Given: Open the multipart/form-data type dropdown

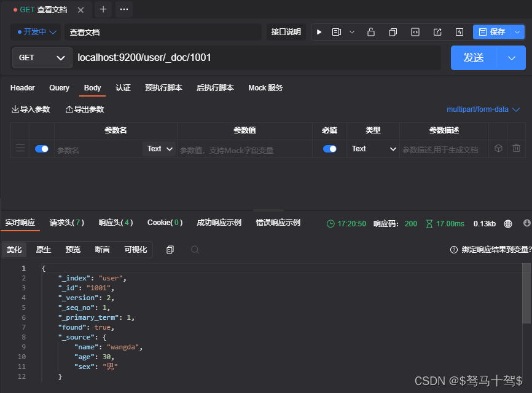Looking at the screenshot, I should [483, 109].
